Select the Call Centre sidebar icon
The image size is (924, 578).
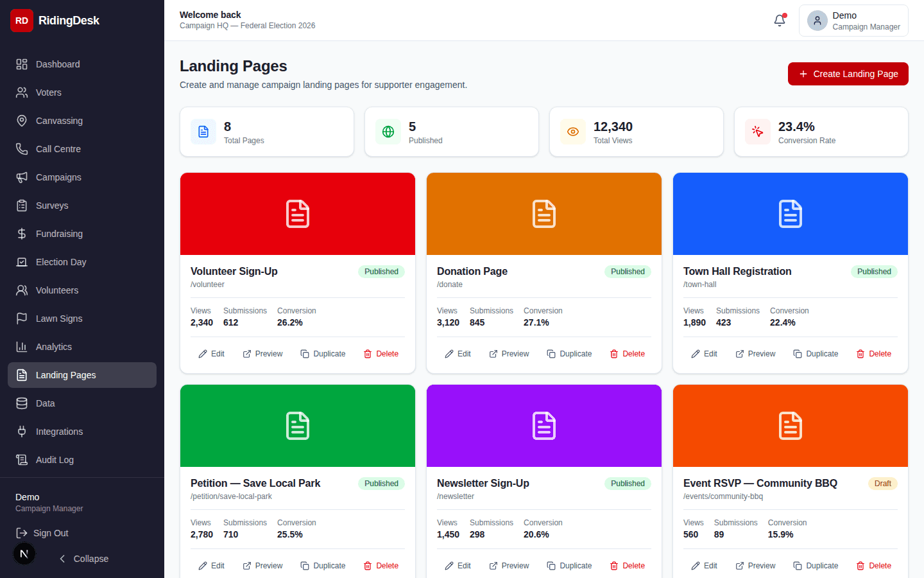pos(21,149)
